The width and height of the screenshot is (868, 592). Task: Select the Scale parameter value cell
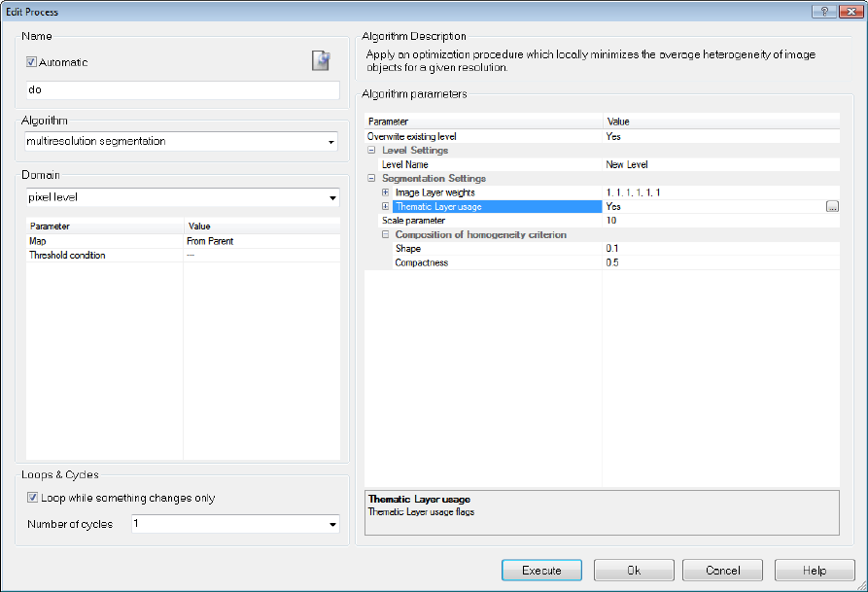721,221
